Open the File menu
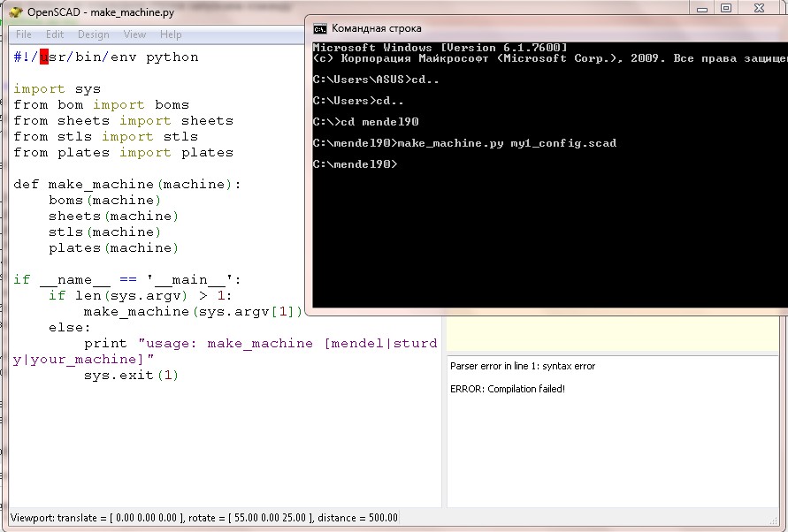Viewport: 788px width, 532px height. (24, 34)
